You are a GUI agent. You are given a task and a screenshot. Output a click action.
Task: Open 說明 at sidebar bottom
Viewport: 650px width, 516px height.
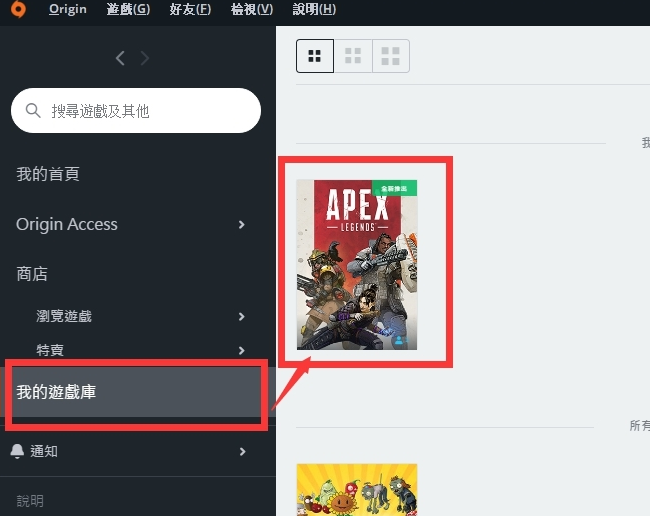(30, 501)
